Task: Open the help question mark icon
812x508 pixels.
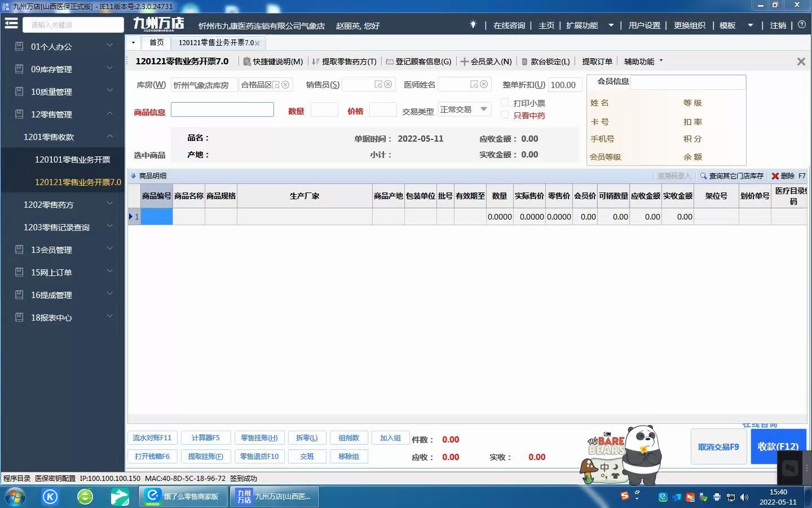Action: point(802,25)
